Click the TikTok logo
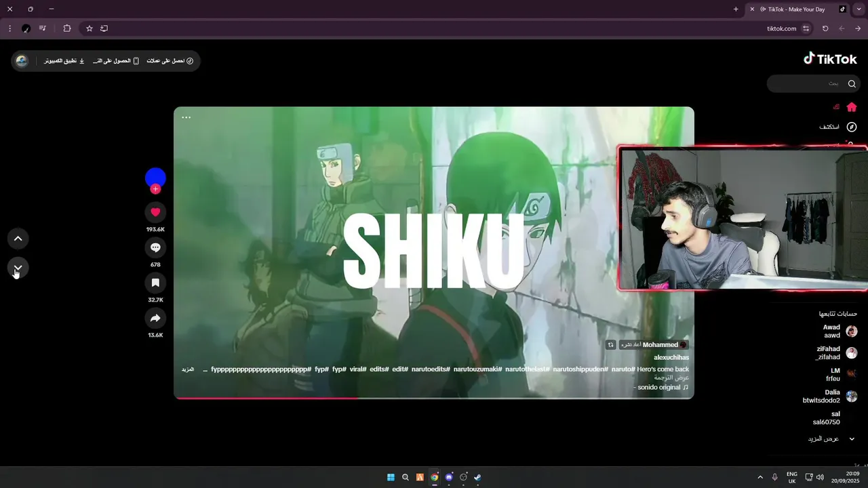The height and width of the screenshot is (488, 868). point(830,59)
